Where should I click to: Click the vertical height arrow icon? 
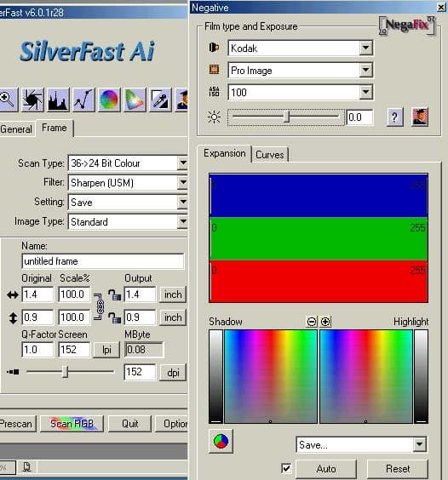[13, 318]
